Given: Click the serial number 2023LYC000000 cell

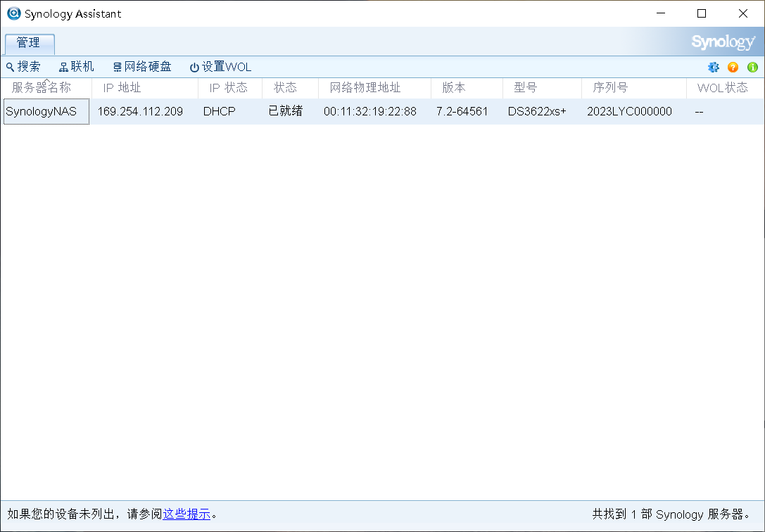Looking at the screenshot, I should [629, 112].
